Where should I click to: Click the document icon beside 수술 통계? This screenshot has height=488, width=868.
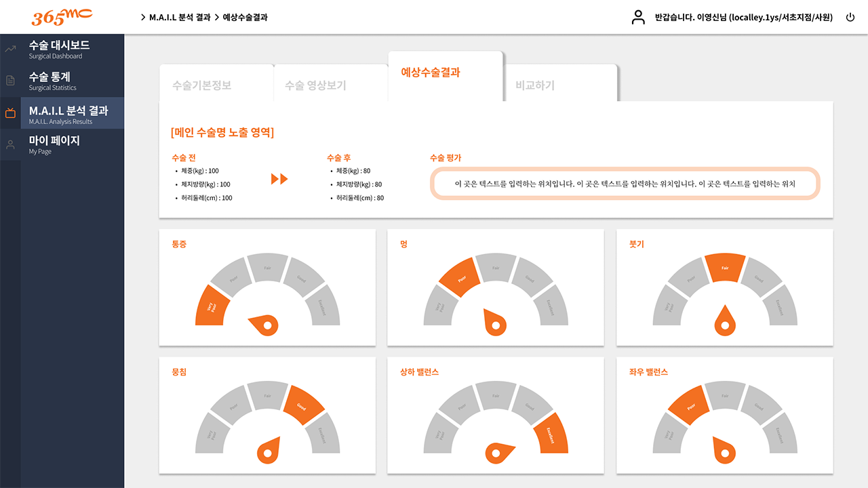coord(10,81)
